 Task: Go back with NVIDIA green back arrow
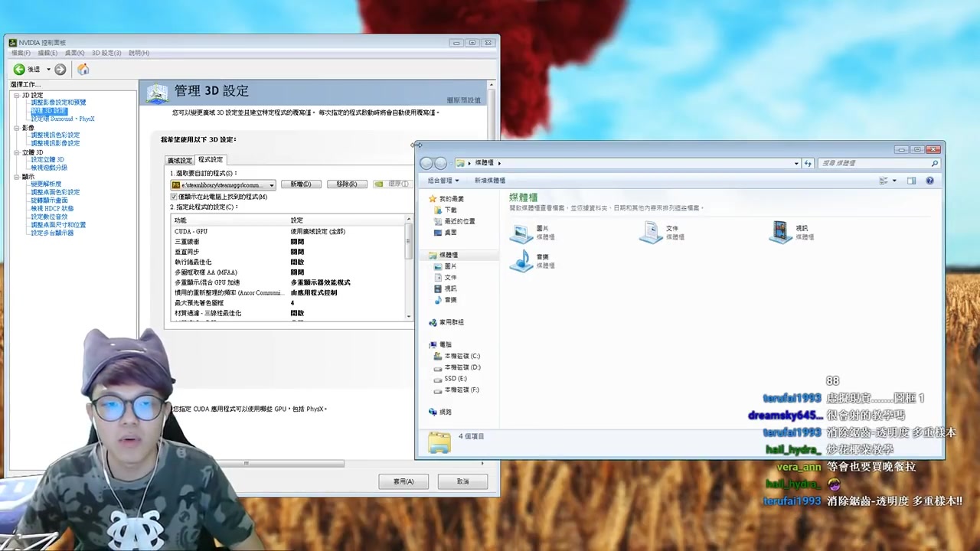pyautogui.click(x=19, y=70)
